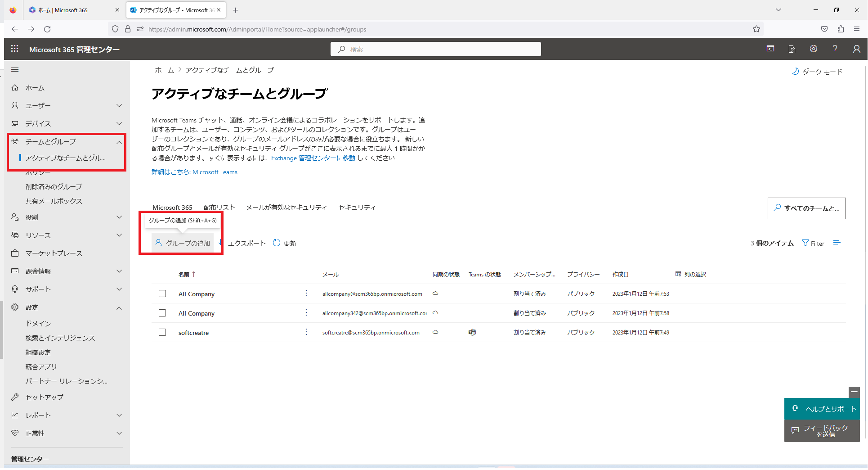This screenshot has height=470, width=868.
Task: Toggle ダークモード dark mode
Action: 817,72
